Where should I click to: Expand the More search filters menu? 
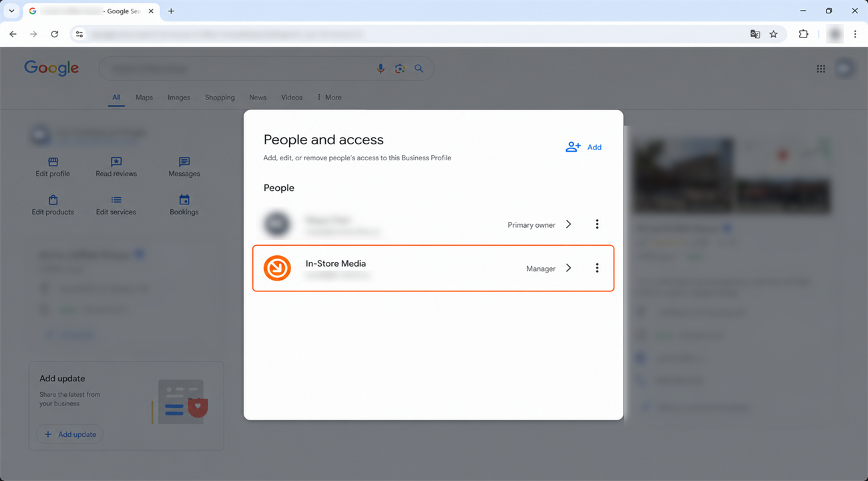click(x=329, y=98)
